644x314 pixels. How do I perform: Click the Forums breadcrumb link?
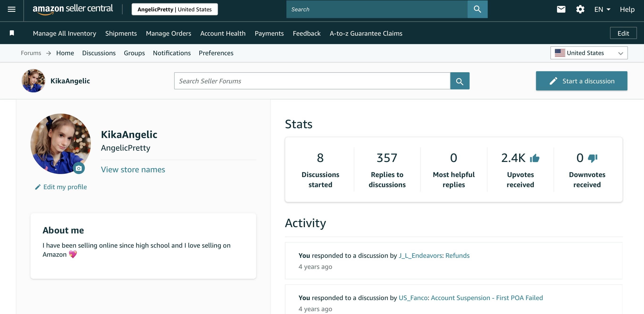click(31, 53)
